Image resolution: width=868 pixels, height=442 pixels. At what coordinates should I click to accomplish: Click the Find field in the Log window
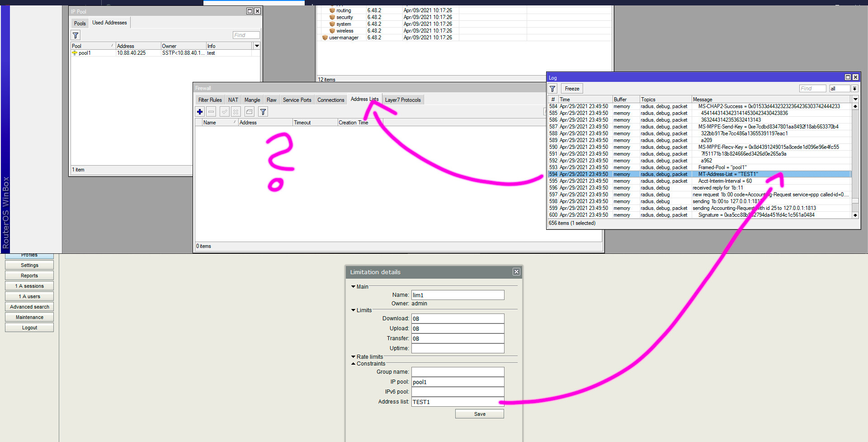[812, 89]
